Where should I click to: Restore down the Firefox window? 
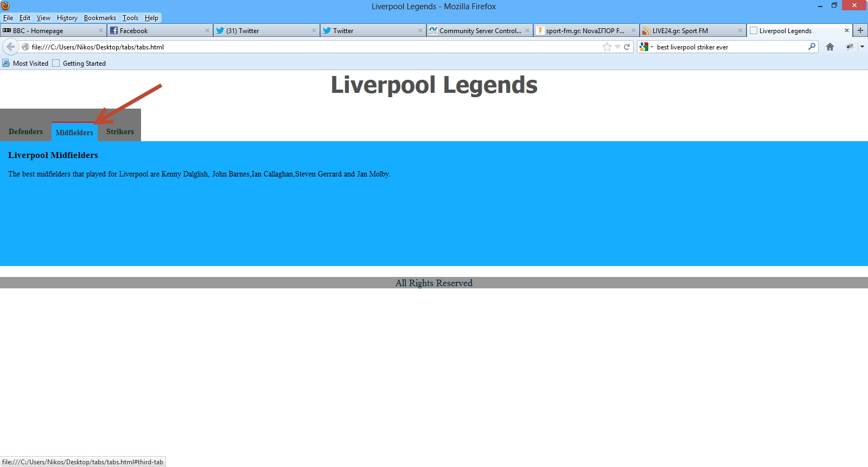point(834,5)
